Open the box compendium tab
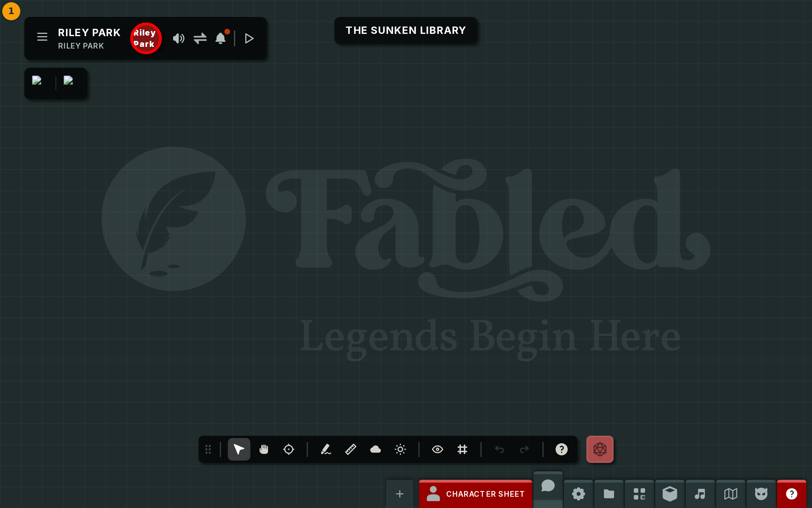The height and width of the screenshot is (508, 812). pos(670,494)
